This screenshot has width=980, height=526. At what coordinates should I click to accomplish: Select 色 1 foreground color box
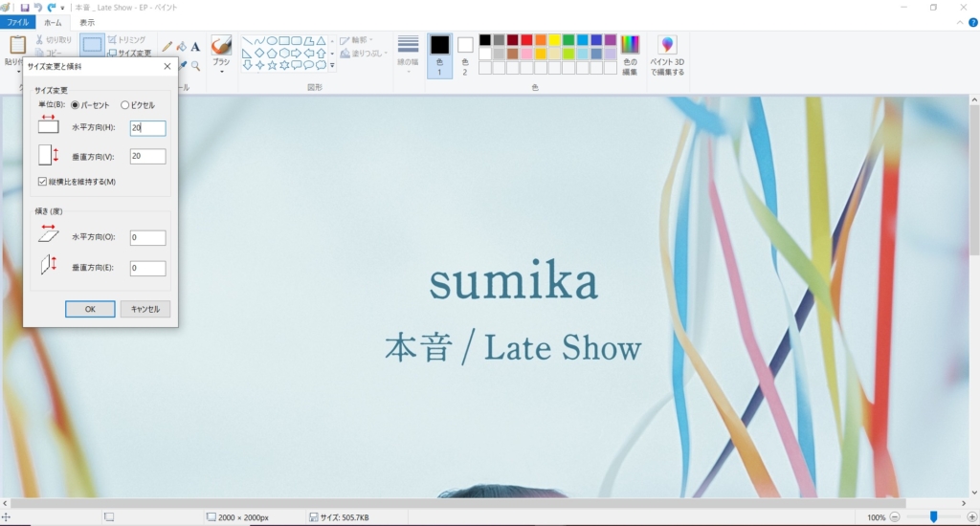tap(439, 55)
